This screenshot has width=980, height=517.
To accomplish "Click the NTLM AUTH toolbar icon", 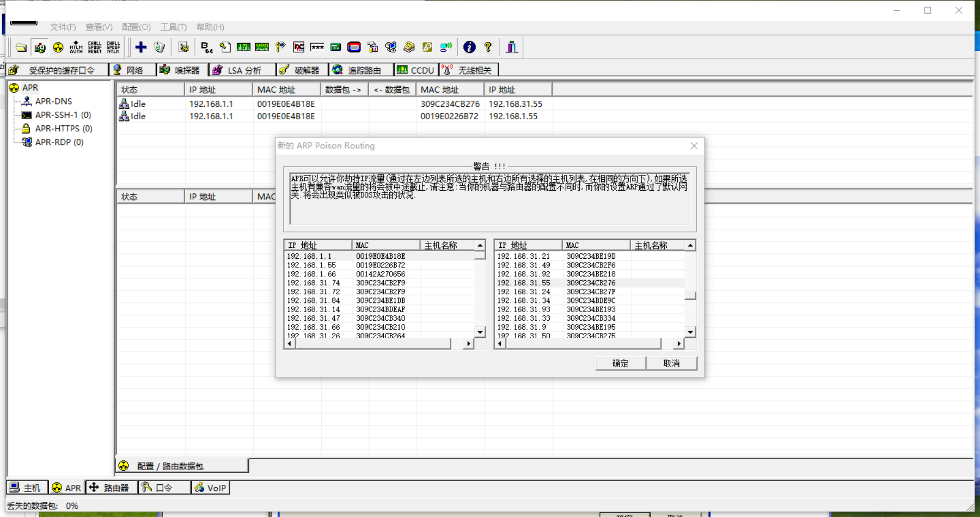I will [76, 47].
